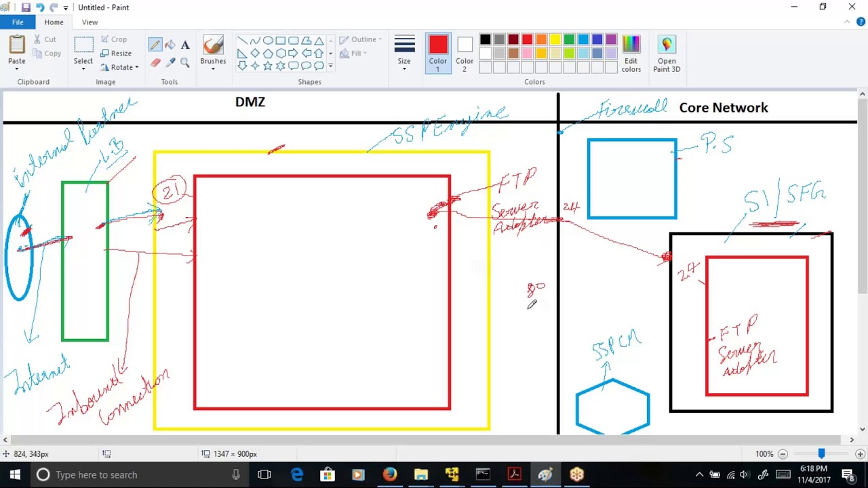868x488 pixels.
Task: Choose the Pentagon shape
Action: 268,53
